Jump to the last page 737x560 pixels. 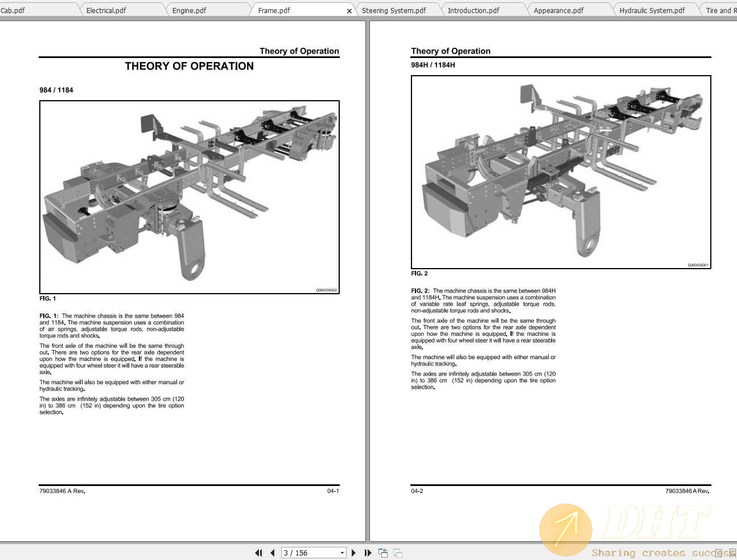click(368, 553)
